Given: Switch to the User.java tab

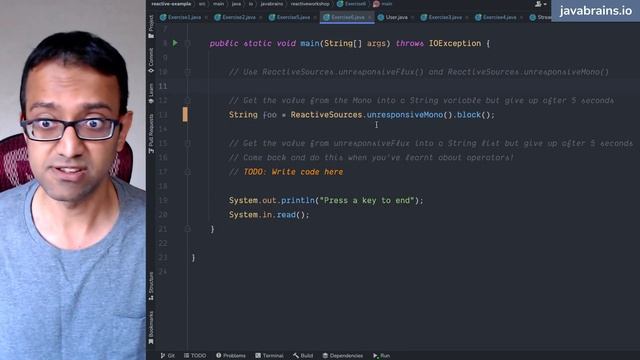Looking at the screenshot, I should click(x=396, y=17).
